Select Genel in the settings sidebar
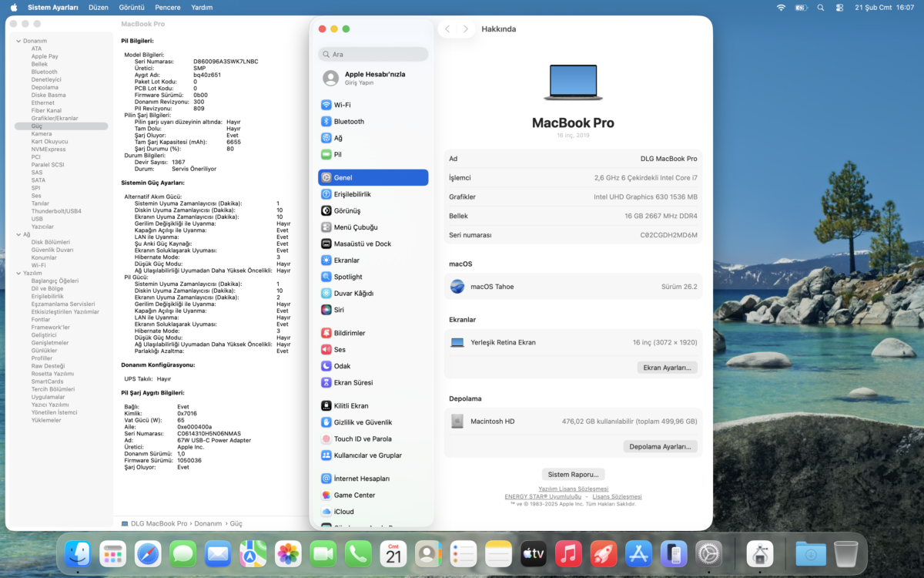Image resolution: width=924 pixels, height=578 pixels. (373, 177)
